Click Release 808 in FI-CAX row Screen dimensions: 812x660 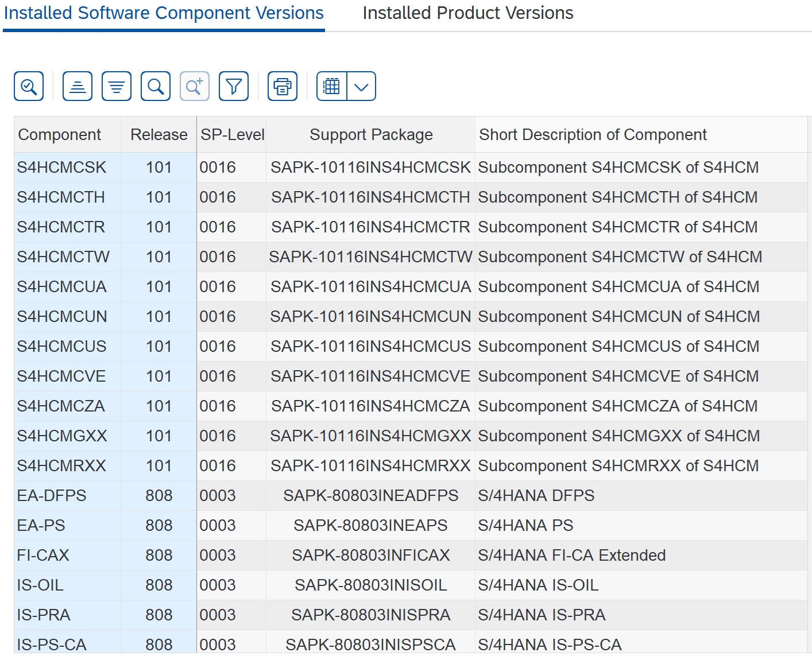159,555
